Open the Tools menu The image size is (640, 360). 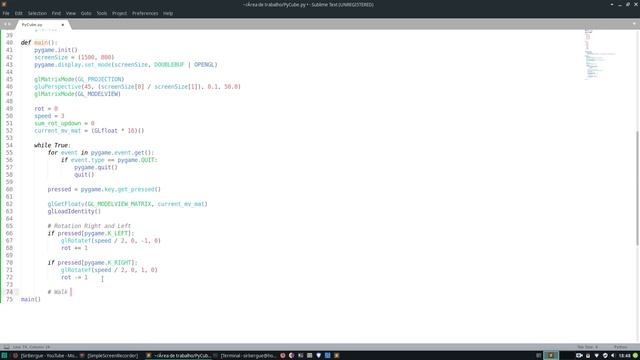(102, 13)
